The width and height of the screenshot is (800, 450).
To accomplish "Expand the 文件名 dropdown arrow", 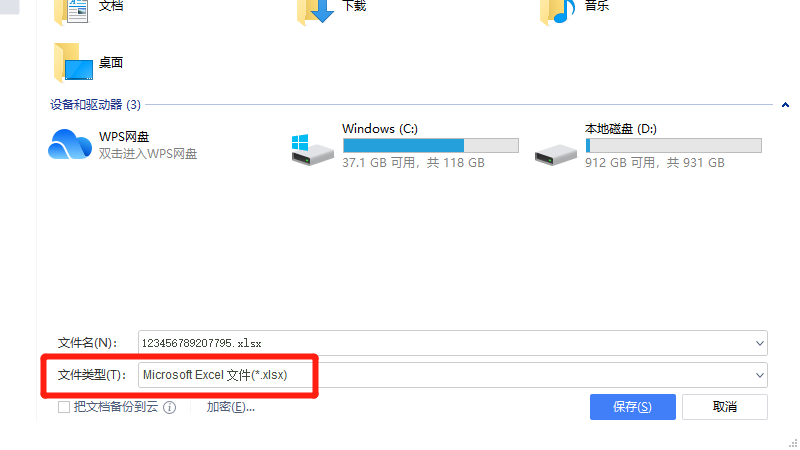I will (x=759, y=343).
